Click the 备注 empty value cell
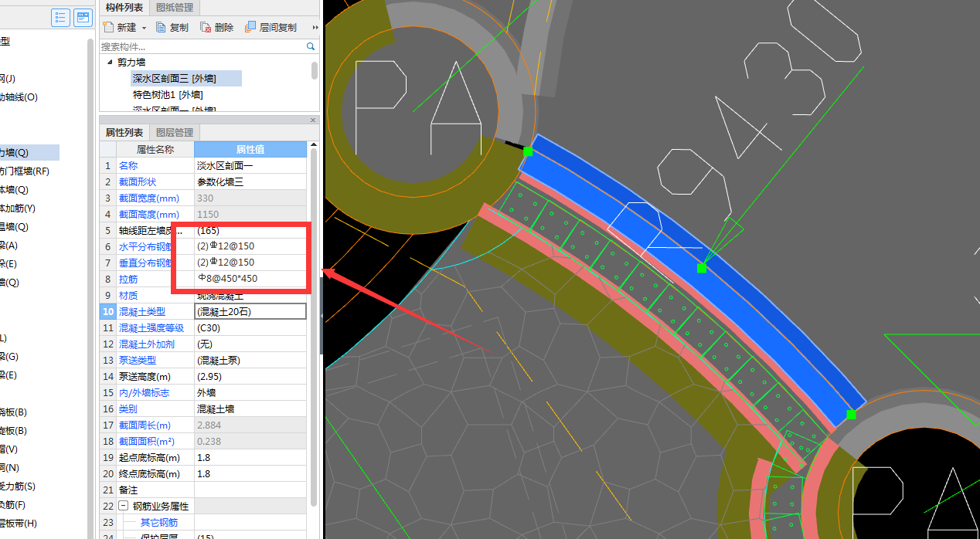The height and width of the screenshot is (539, 980). tap(250, 490)
